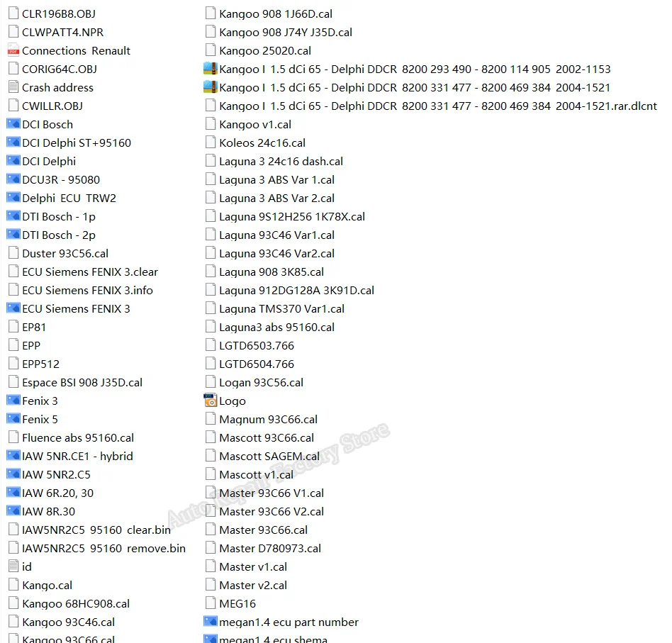Select Laguna 3 ABS Var 1.cal

click(x=270, y=179)
